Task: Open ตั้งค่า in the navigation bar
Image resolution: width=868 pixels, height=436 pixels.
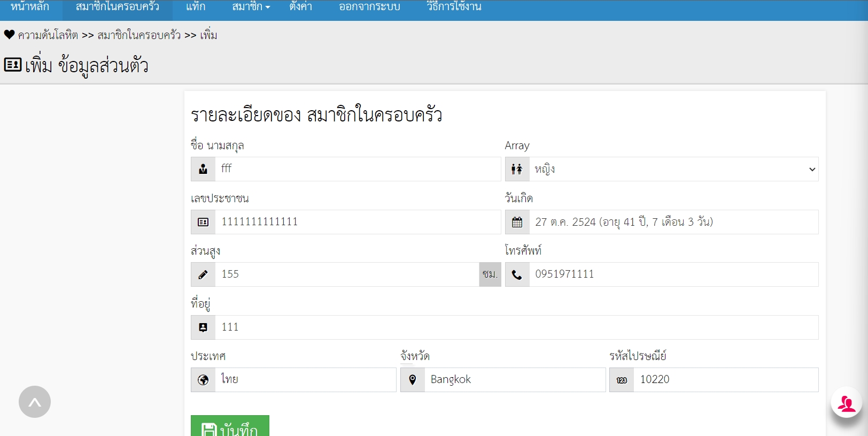Action: (300, 6)
